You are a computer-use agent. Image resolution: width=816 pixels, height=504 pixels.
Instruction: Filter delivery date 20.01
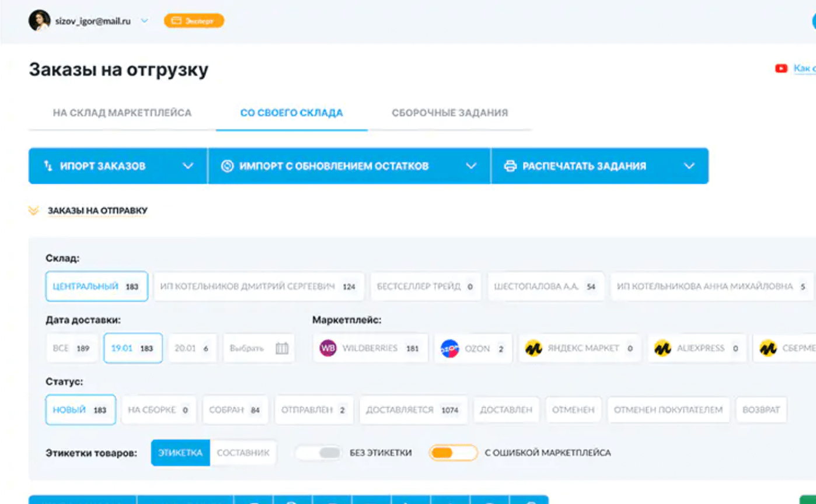(x=193, y=348)
